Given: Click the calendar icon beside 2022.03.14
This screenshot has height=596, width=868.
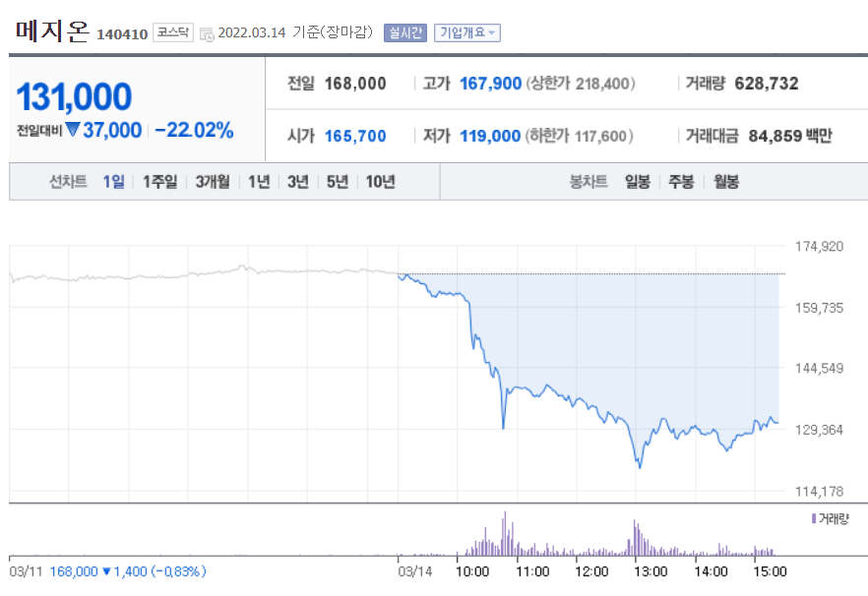Looking at the screenshot, I should coord(207,34).
